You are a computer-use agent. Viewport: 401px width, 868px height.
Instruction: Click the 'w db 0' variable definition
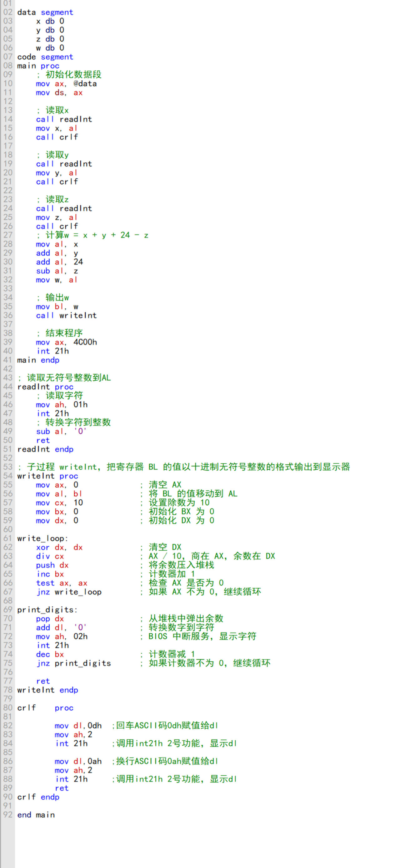[50, 48]
